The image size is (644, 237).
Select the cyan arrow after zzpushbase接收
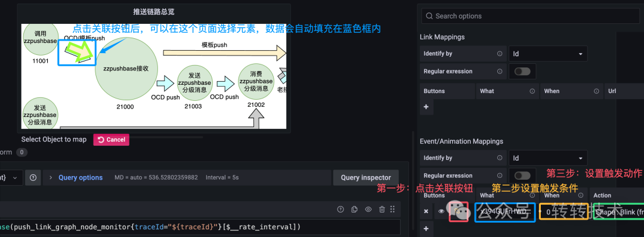[166, 83]
